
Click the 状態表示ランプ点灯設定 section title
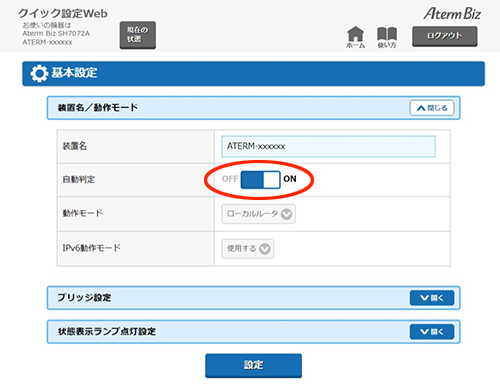point(107,332)
